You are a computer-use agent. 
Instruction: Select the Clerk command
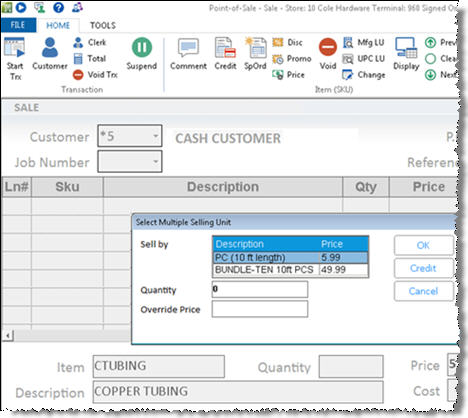click(90, 42)
